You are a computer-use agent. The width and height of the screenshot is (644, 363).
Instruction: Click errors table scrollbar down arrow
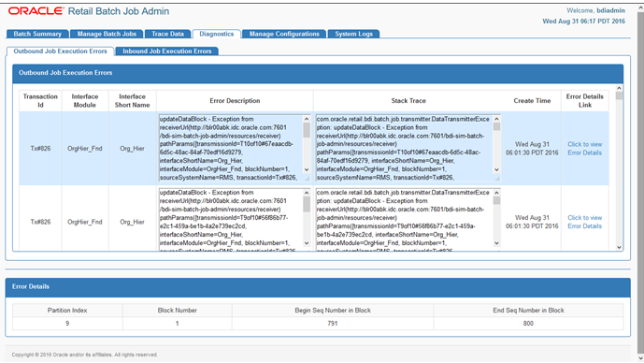click(x=619, y=248)
